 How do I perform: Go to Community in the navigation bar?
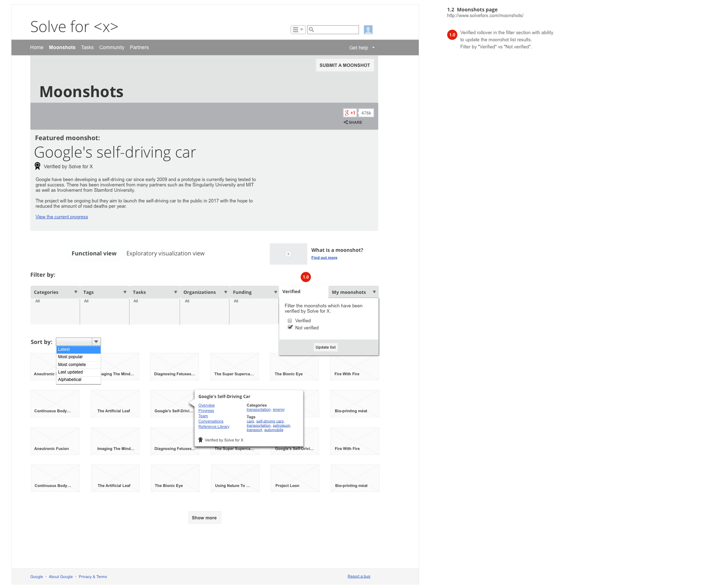pos(112,47)
